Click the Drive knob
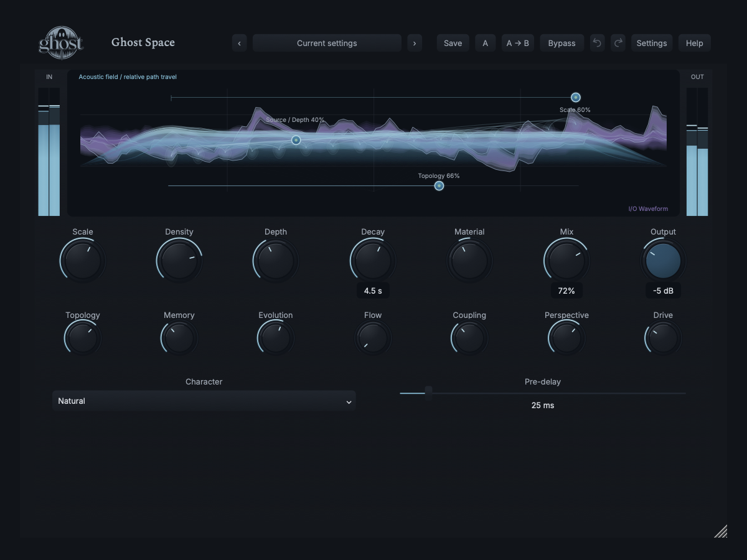This screenshot has width=747, height=560. (663, 338)
